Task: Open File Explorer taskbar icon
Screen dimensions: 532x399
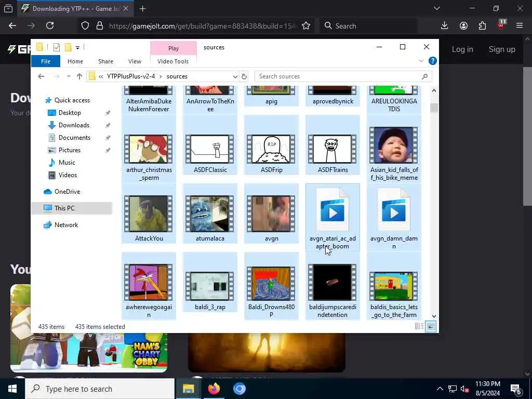Action: tap(189, 389)
